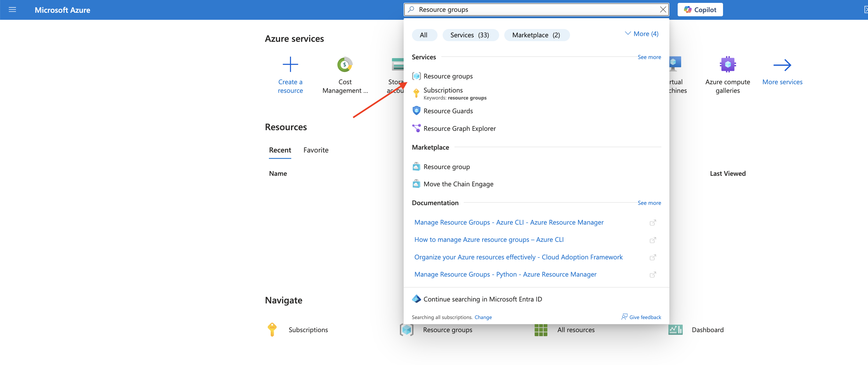Viewport: 868px width, 365px height.
Task: Click external link icon for Azure CLI doc
Action: click(653, 223)
